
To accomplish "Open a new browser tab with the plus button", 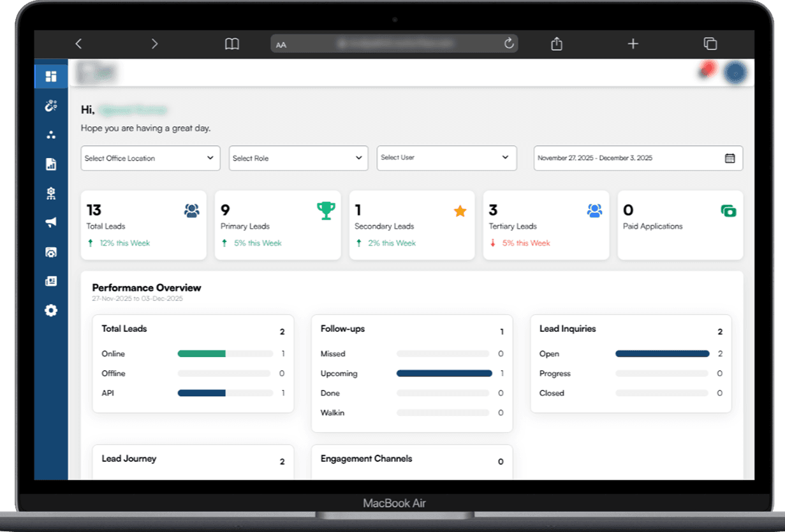I will [x=633, y=43].
